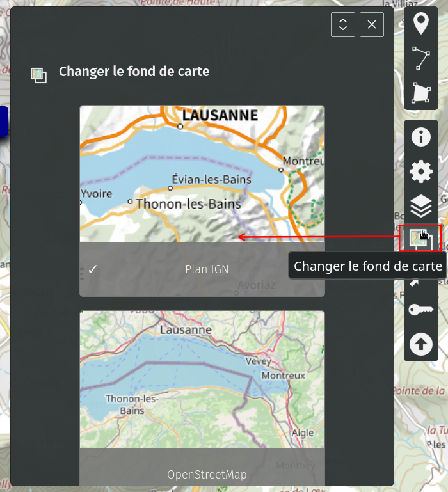
Task: Open permissions with the key icon
Action: (x=420, y=310)
